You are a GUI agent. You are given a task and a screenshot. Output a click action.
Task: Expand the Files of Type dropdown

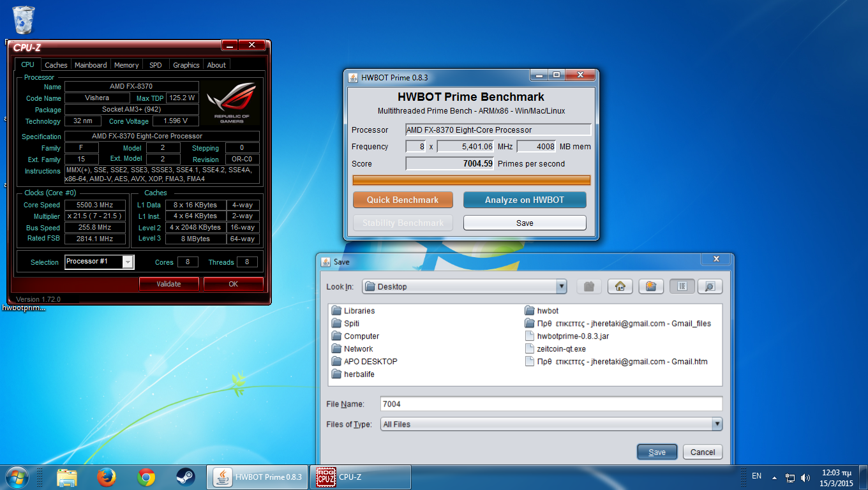click(717, 424)
